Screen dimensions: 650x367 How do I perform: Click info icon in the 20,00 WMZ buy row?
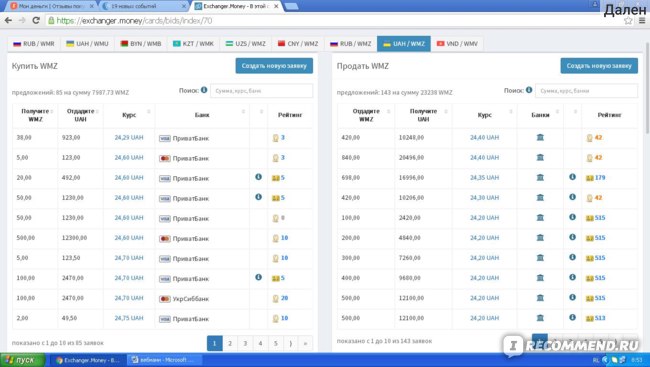coord(258,177)
